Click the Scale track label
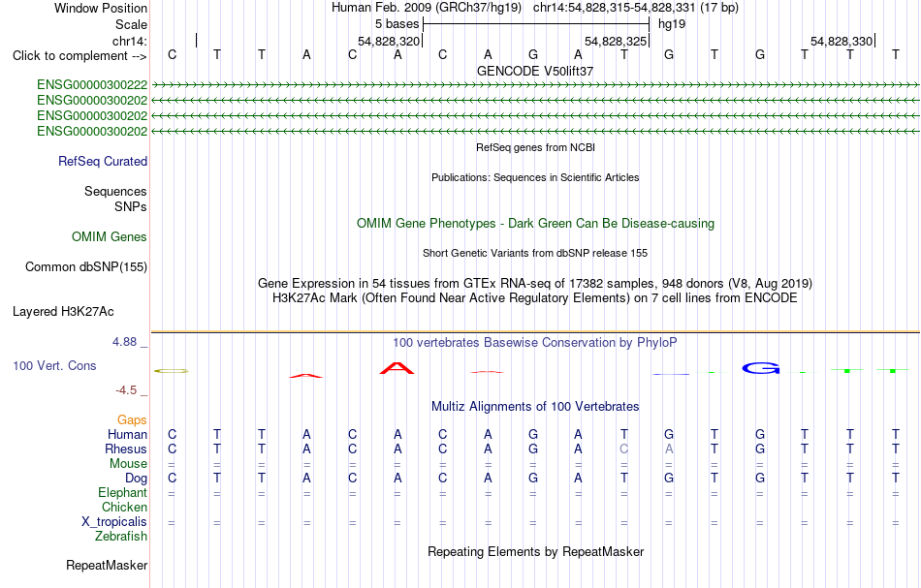 132,24
